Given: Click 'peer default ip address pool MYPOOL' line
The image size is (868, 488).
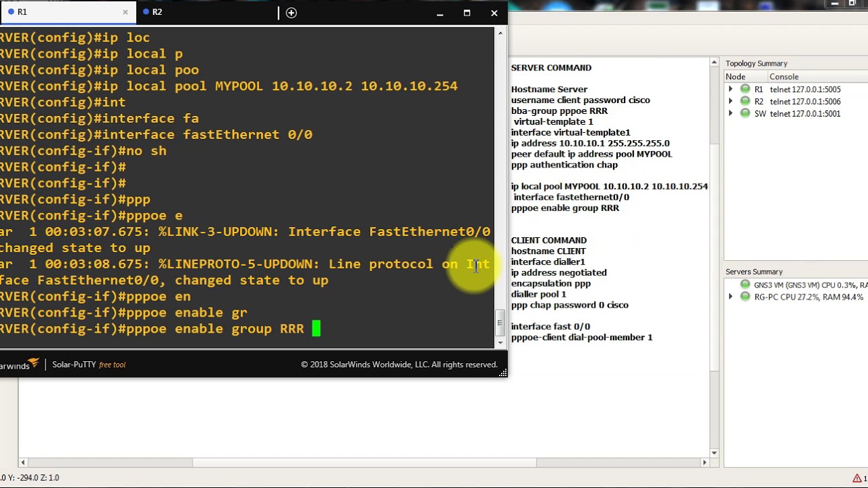Looking at the screenshot, I should 591,154.
